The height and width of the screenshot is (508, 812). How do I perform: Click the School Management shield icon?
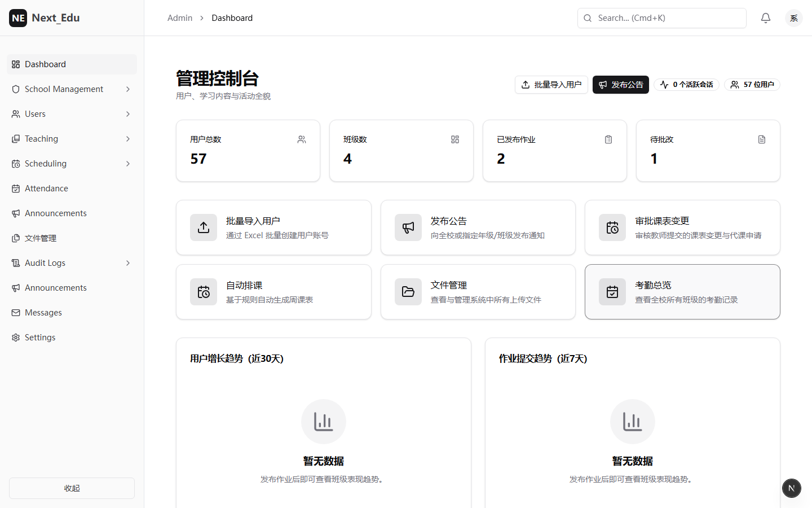(x=16, y=89)
